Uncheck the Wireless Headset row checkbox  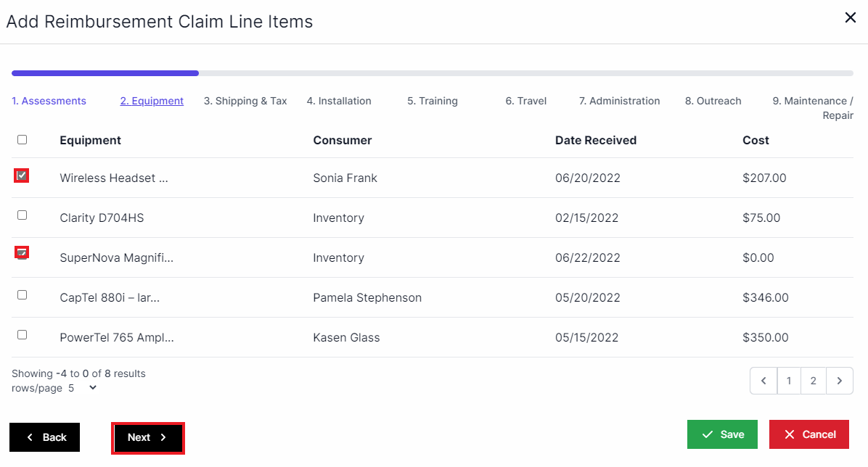coord(21,175)
